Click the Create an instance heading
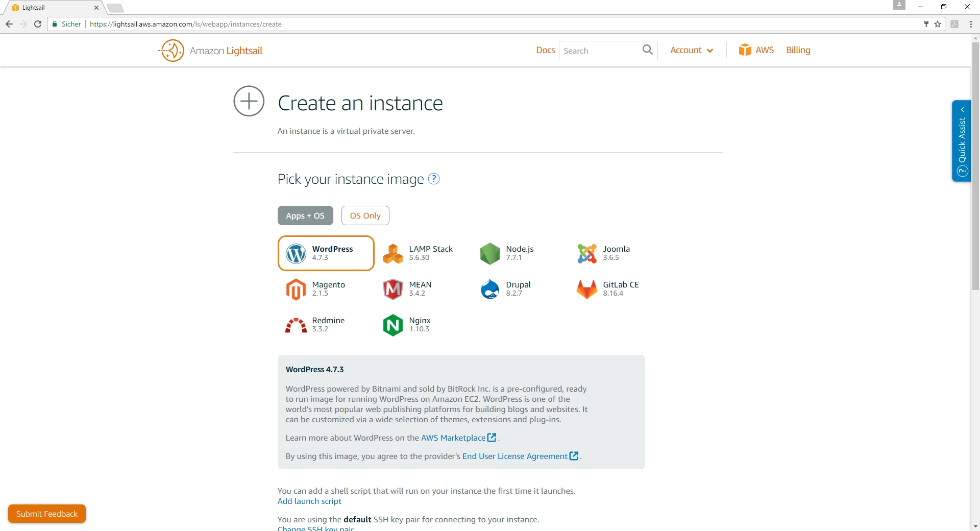 pos(360,103)
